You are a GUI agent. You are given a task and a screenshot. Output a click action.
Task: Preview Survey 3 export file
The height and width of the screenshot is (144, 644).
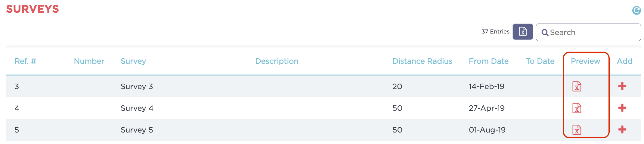tap(577, 86)
